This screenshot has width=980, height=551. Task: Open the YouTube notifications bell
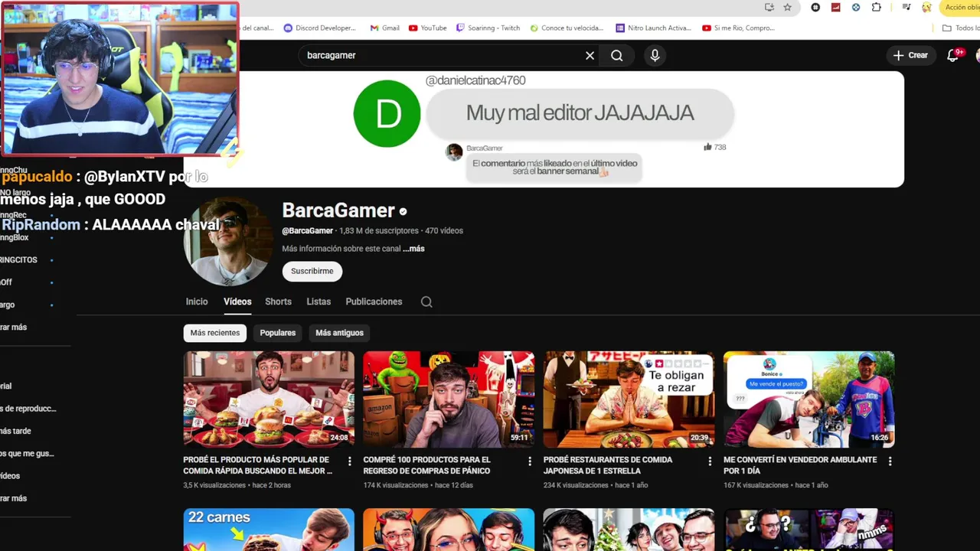pyautogui.click(x=953, y=55)
